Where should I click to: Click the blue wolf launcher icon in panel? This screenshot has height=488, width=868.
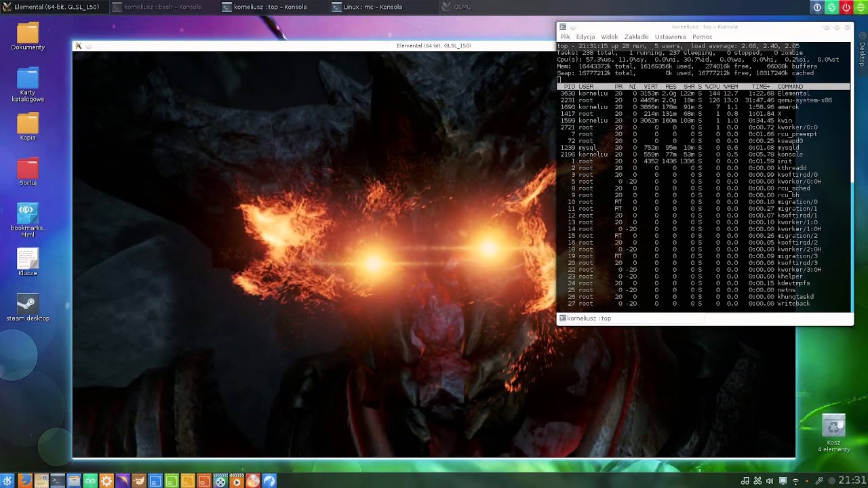(x=269, y=481)
